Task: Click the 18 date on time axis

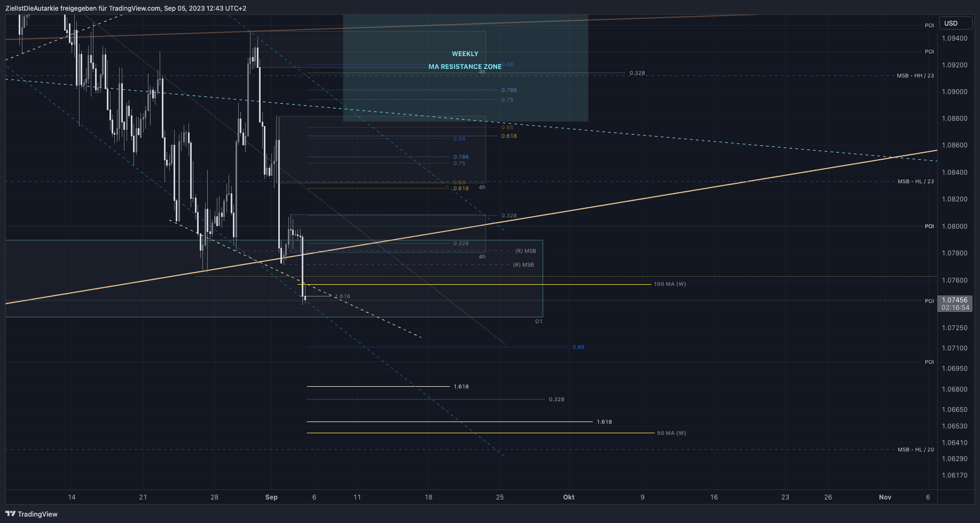Action: 429,497
